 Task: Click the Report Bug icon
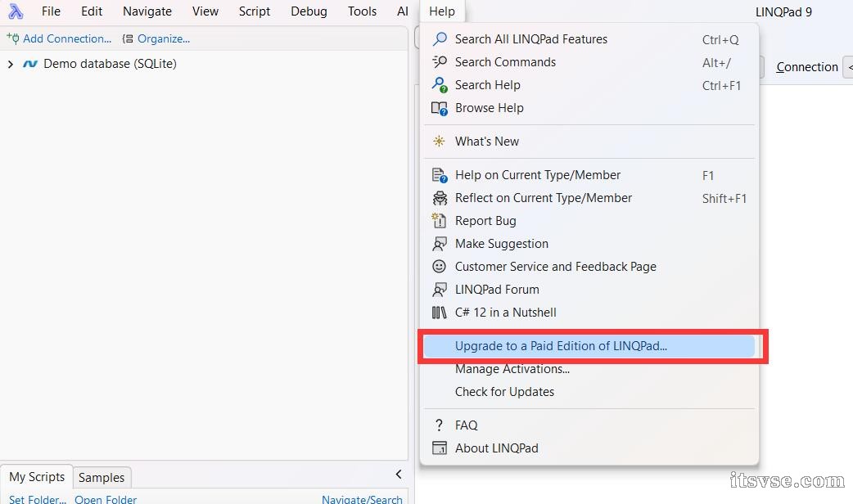[440, 221]
